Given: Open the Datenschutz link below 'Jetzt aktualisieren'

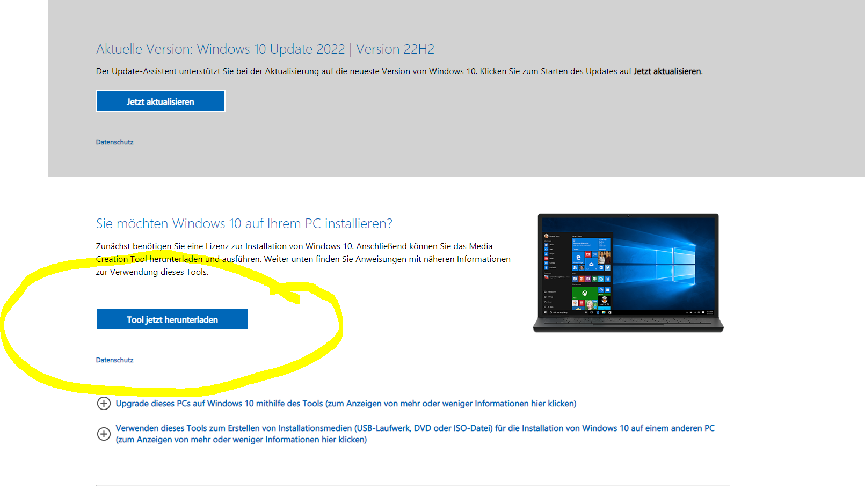Looking at the screenshot, I should tap(114, 142).
